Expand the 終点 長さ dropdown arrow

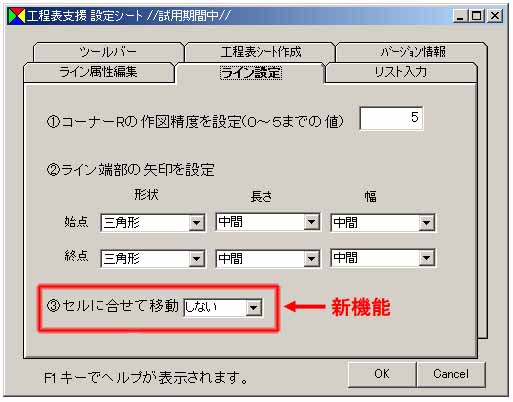point(311,259)
